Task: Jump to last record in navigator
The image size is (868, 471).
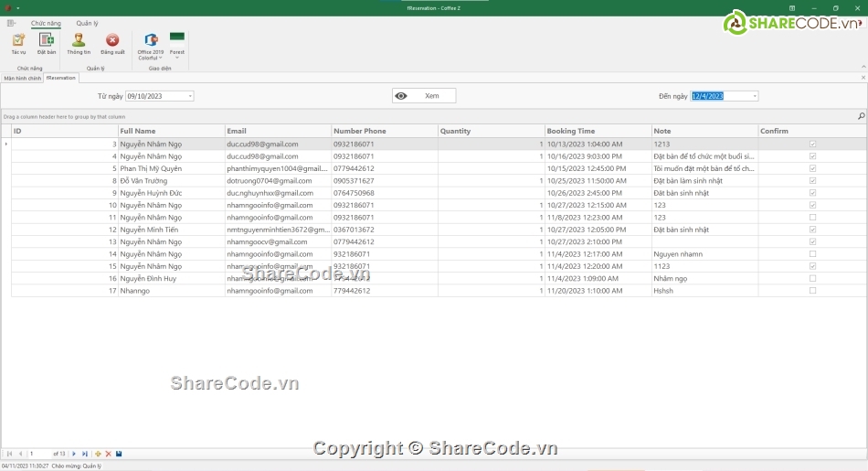Action: pos(85,454)
